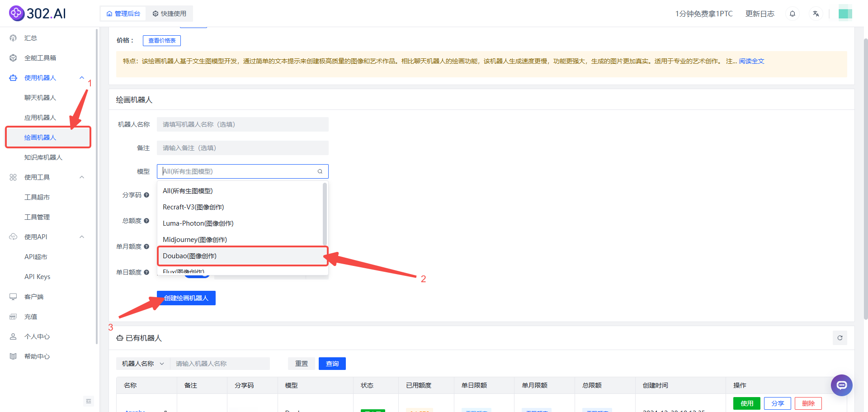
Task: Open the 机器人名称 filter dropdown
Action: (x=143, y=364)
